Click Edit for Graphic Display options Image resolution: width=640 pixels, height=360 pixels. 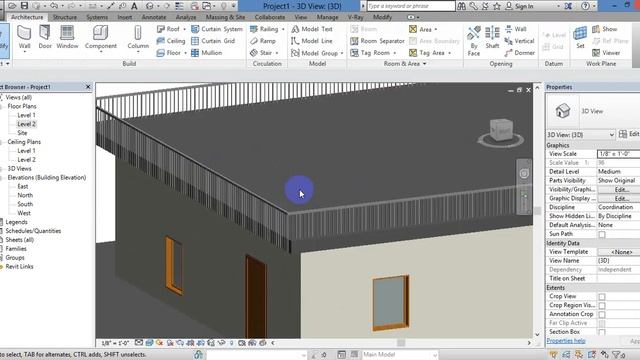pos(619,198)
